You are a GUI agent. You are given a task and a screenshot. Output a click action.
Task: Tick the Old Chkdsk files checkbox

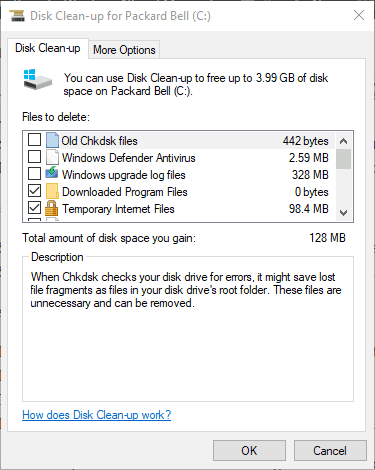click(x=34, y=140)
